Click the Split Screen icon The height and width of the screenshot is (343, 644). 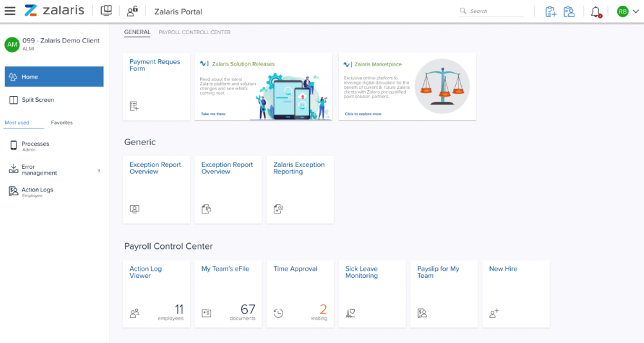14,100
